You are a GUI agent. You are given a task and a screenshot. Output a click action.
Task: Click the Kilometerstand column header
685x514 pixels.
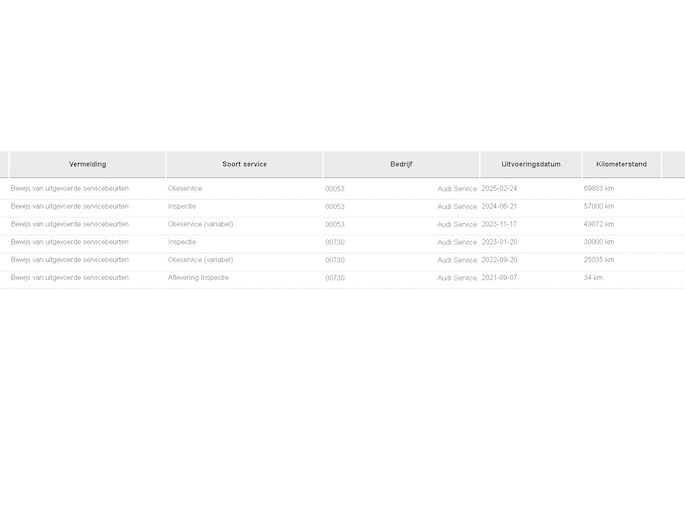[x=621, y=164]
